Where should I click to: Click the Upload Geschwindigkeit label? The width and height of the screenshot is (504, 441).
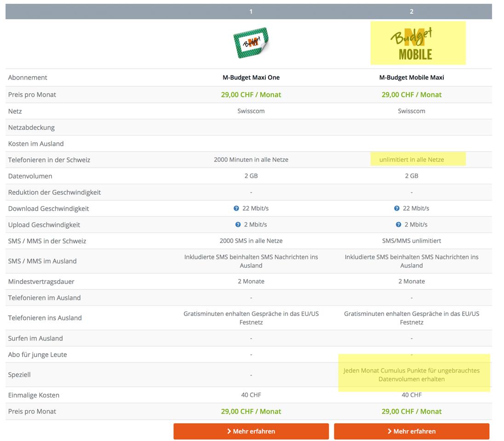click(x=44, y=225)
